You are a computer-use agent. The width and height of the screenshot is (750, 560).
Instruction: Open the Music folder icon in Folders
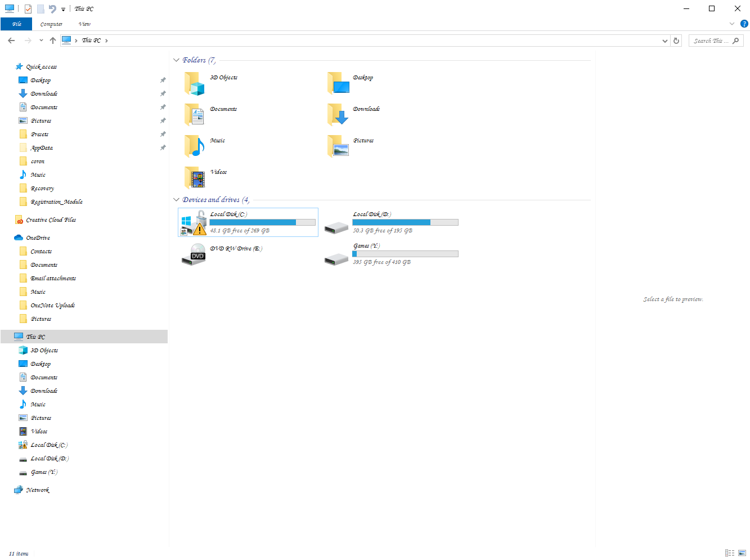(195, 146)
